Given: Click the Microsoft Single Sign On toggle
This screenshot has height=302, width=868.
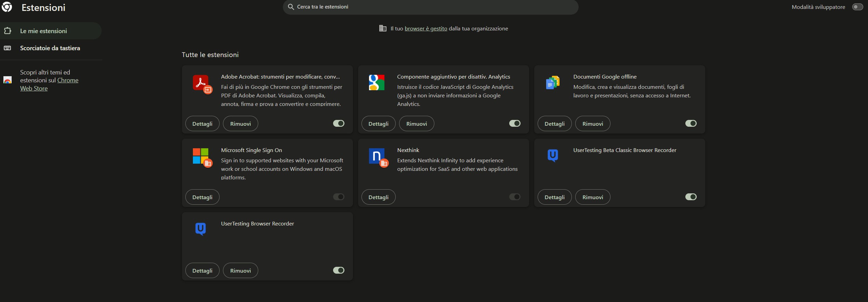Looking at the screenshot, I should [339, 197].
